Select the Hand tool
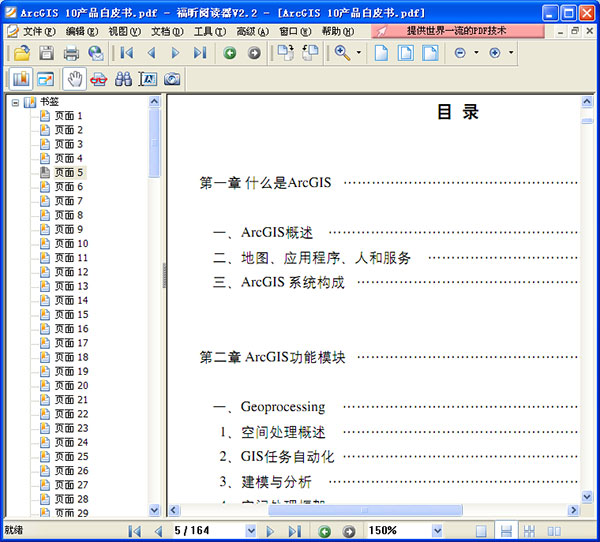The image size is (600, 542). [74, 79]
